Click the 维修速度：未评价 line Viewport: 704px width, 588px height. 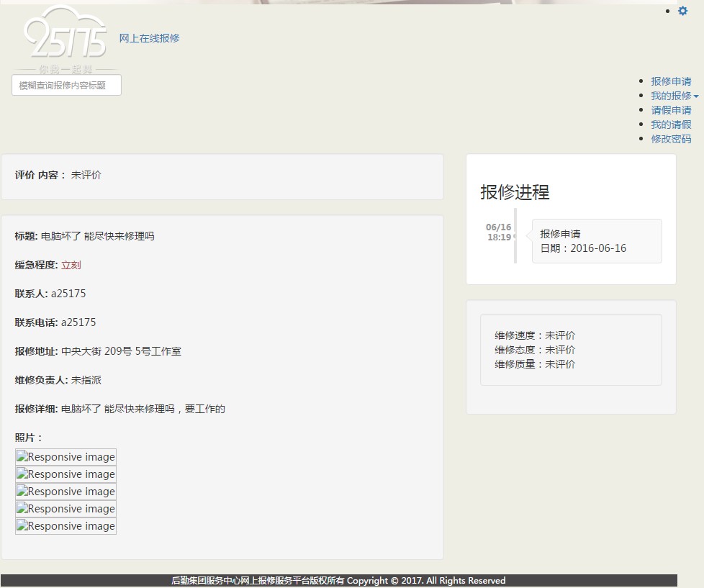tap(535, 335)
